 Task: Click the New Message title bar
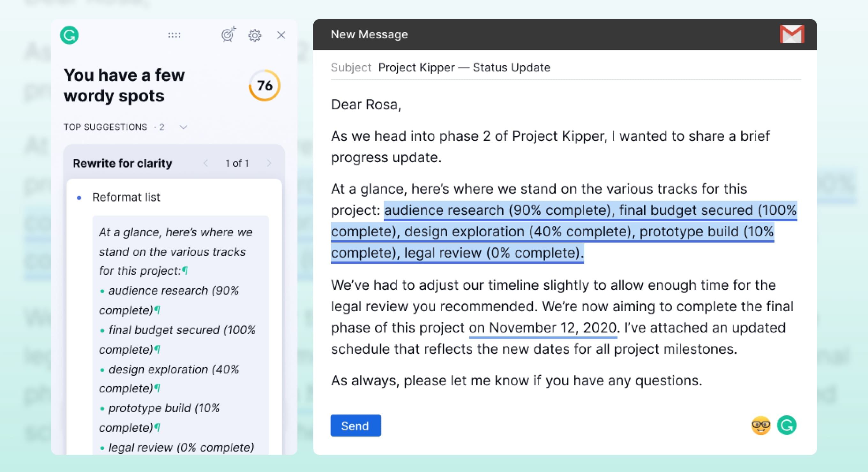(370, 34)
